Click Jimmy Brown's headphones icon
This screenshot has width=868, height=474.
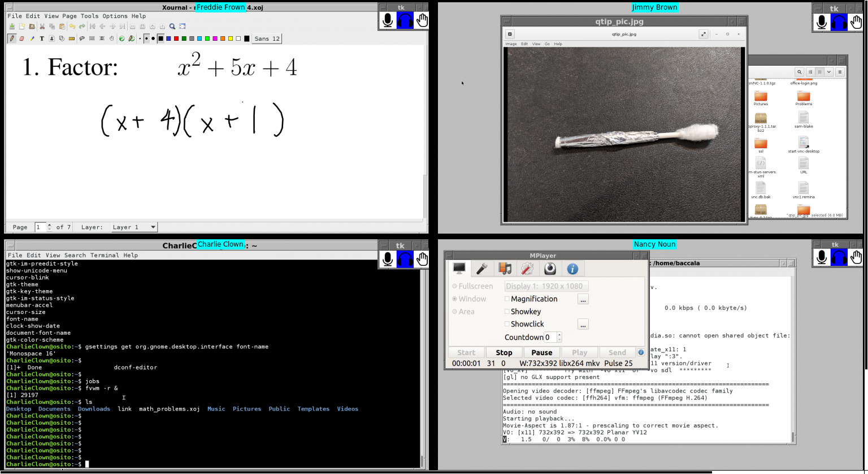coord(839,21)
